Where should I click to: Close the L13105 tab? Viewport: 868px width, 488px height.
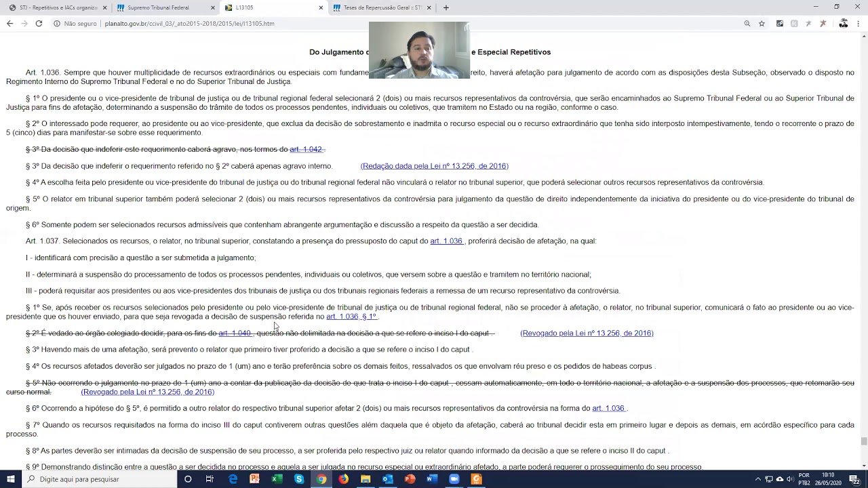click(321, 7)
